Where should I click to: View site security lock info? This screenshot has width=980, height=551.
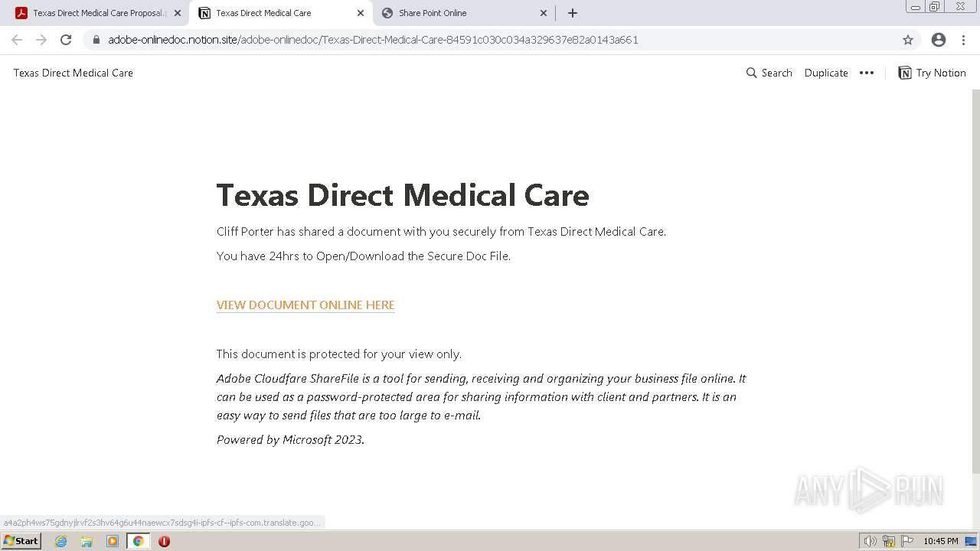point(96,40)
